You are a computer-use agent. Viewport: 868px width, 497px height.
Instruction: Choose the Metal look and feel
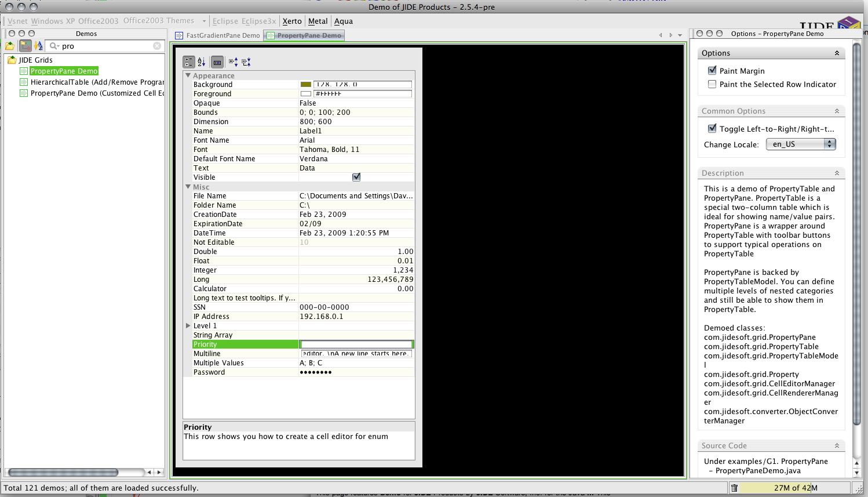318,21
